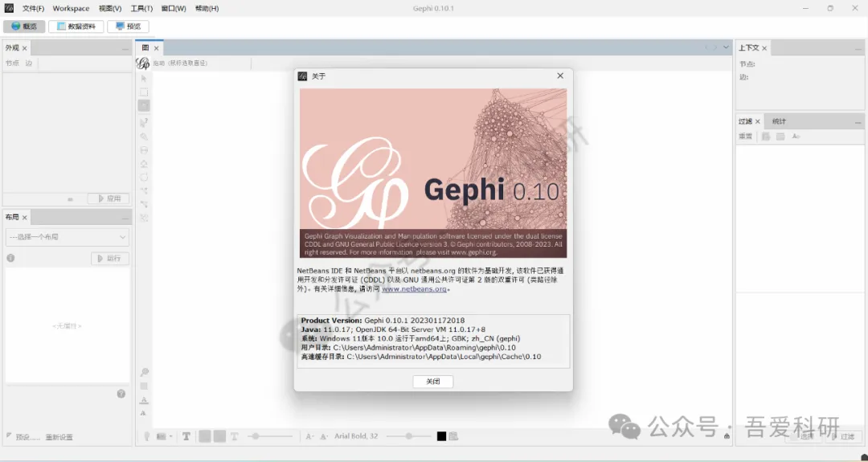Open the 帮助(H) menu
This screenshot has width=868, height=462.
tap(207, 8)
